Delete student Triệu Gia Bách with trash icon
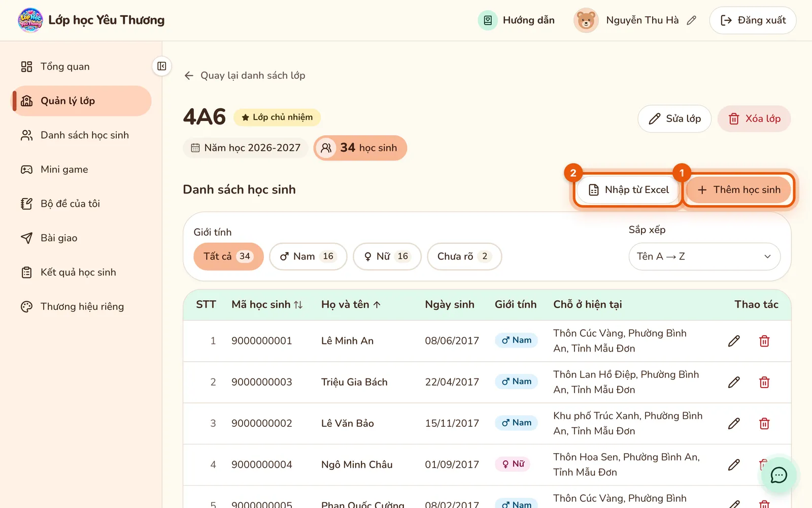Viewport: 812px width, 508px height. (x=764, y=382)
